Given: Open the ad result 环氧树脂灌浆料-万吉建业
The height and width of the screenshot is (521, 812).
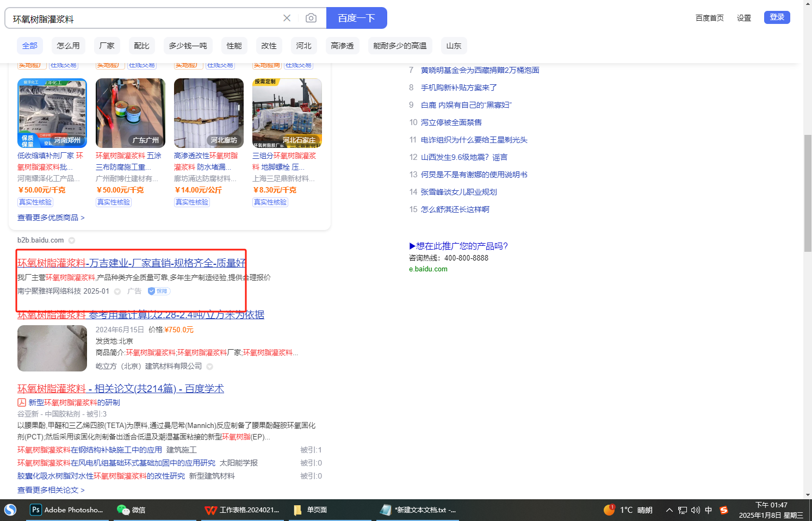Looking at the screenshot, I should (x=132, y=263).
